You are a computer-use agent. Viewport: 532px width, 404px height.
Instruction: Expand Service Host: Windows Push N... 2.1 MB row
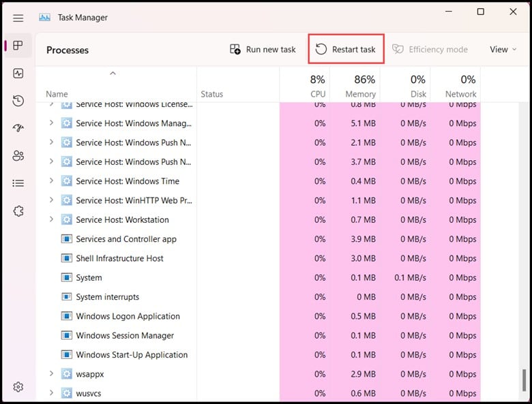click(x=51, y=142)
